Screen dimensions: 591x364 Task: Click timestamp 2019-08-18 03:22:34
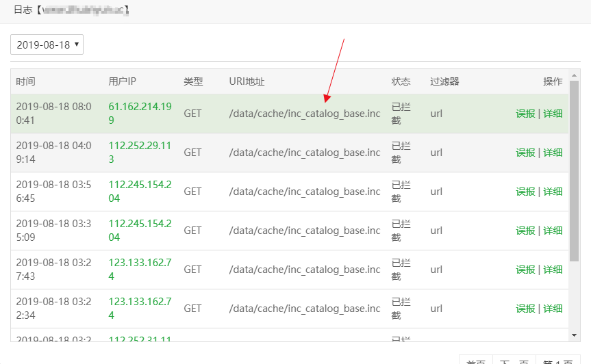click(53, 309)
